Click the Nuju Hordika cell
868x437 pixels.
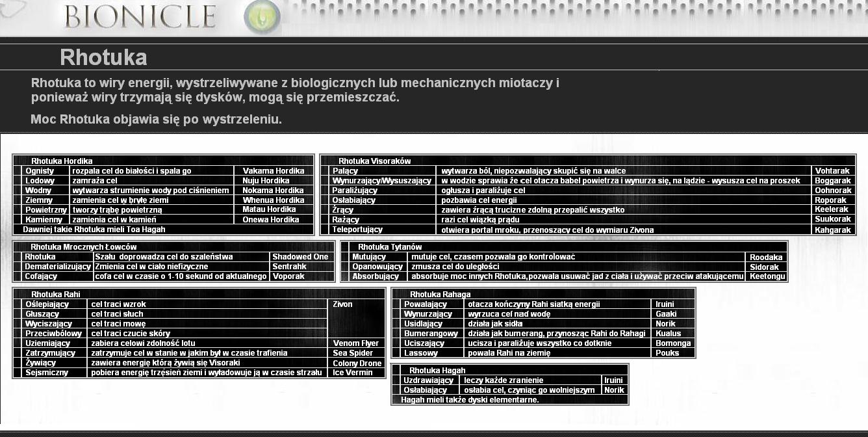coord(274,181)
